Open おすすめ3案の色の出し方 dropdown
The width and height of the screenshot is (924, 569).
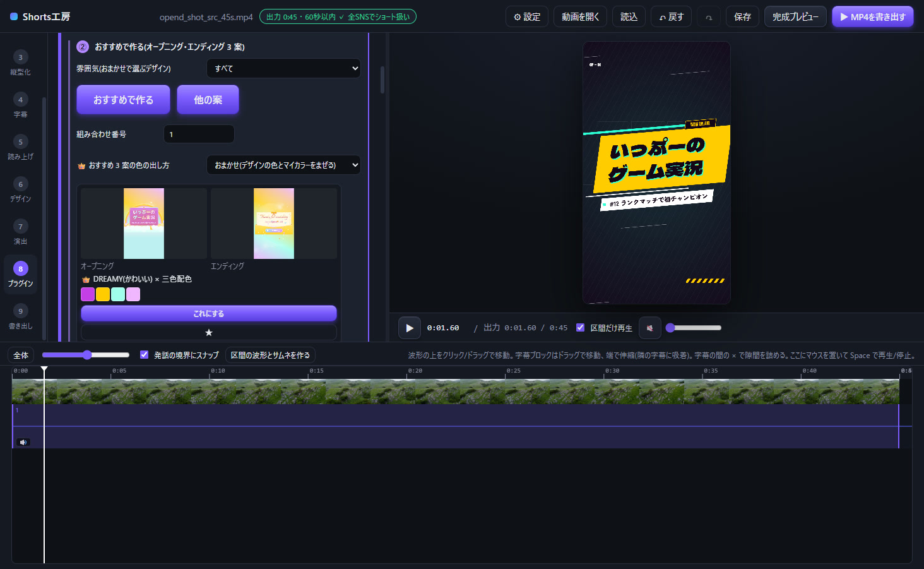[283, 165]
